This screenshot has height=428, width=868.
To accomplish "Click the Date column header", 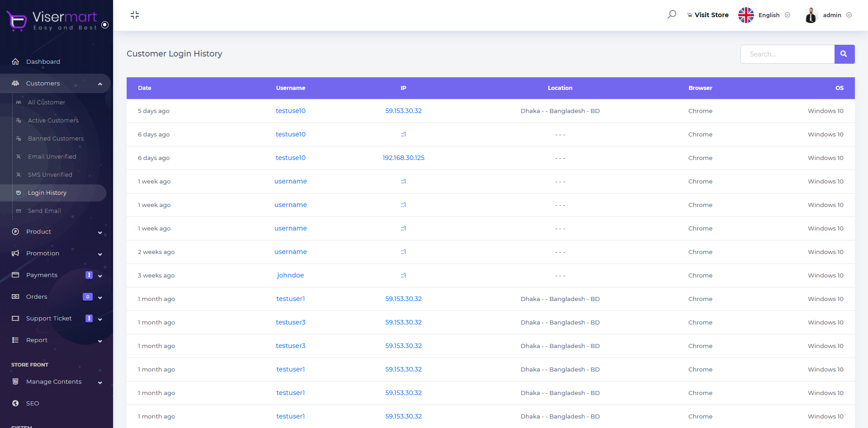I will [145, 88].
